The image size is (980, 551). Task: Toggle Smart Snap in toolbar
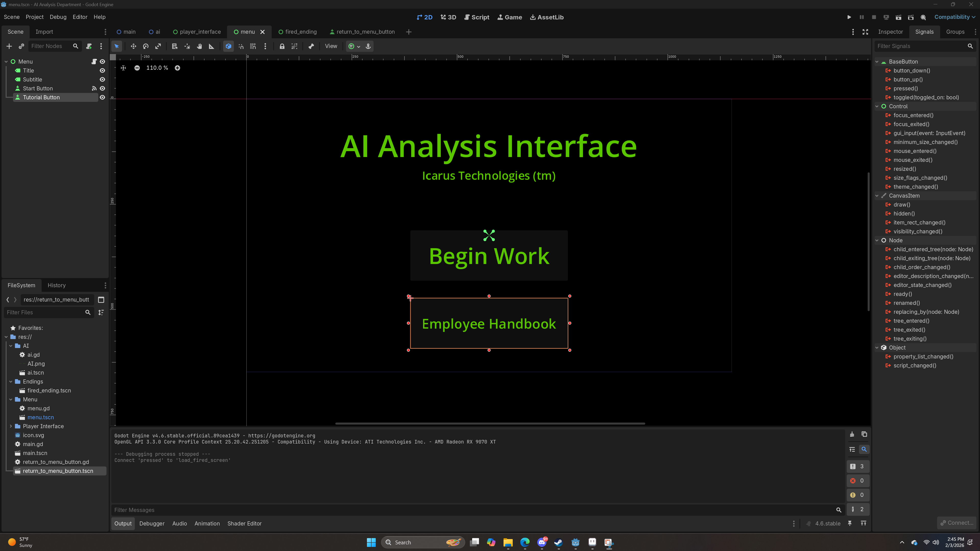(241, 46)
